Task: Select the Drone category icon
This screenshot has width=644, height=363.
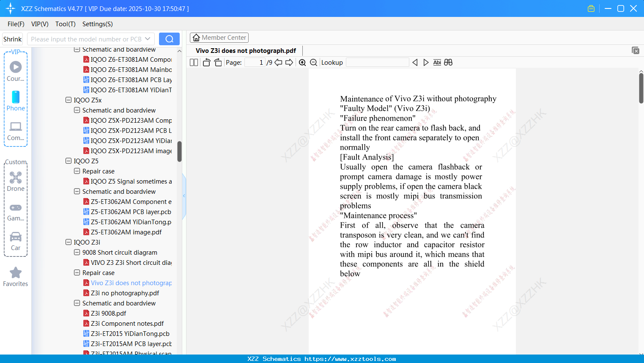Action: [x=16, y=181]
